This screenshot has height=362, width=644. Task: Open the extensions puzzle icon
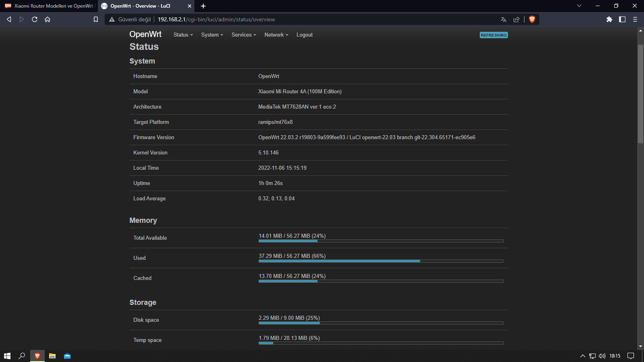pyautogui.click(x=609, y=19)
